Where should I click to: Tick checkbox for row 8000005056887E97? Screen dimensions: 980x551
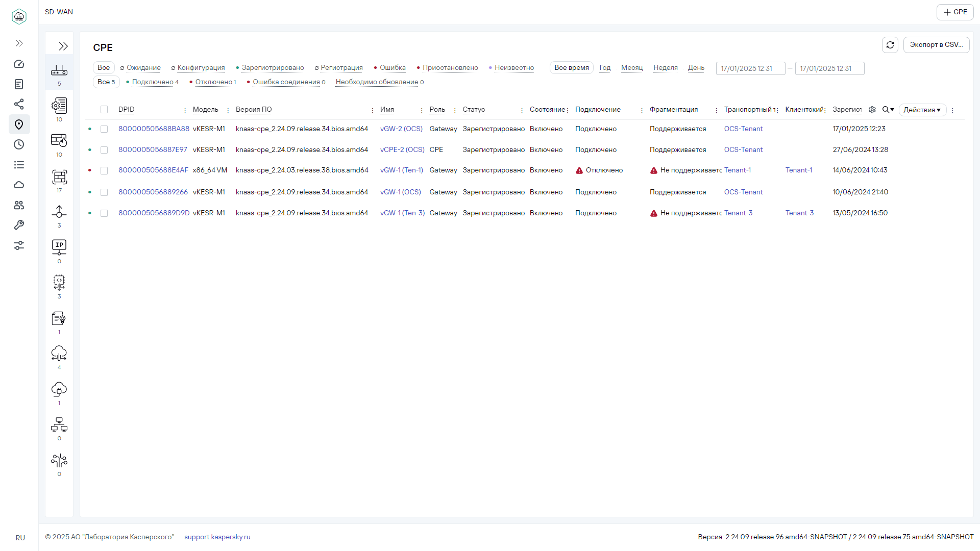point(104,150)
